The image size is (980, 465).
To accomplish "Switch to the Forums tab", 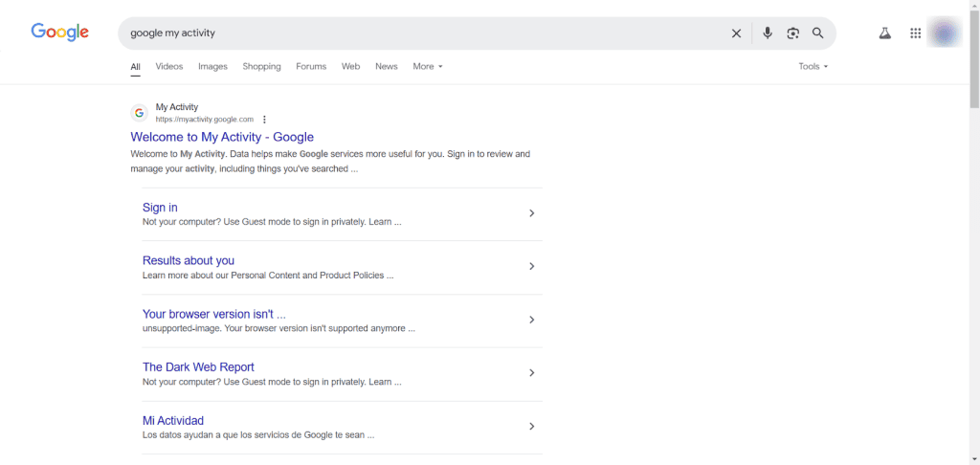I will click(x=311, y=66).
